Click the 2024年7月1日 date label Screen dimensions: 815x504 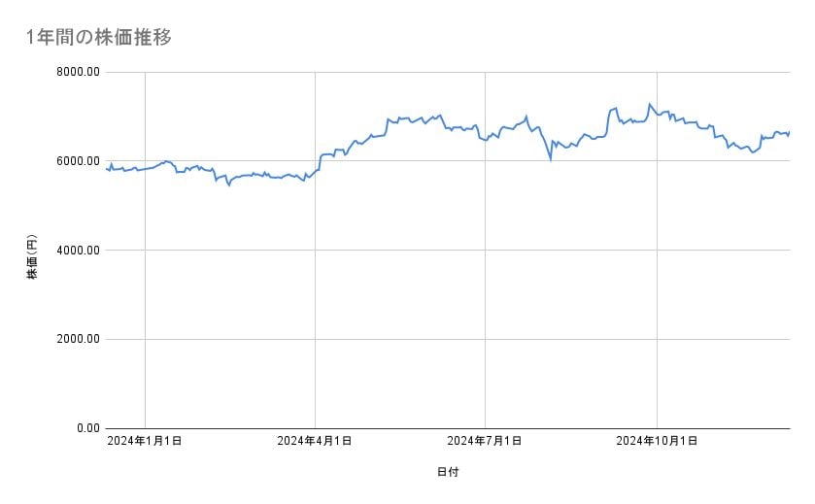pyautogui.click(x=485, y=441)
